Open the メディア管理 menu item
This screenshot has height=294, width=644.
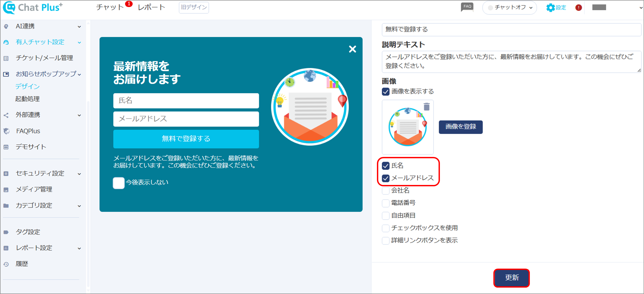[x=34, y=190]
